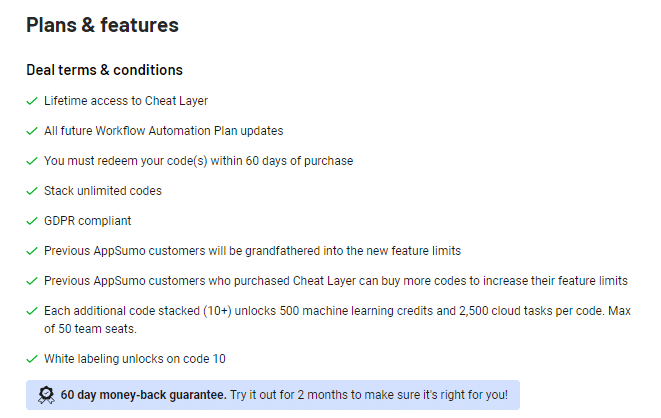Click checkmark next to Workflow Automation updates

[x=32, y=131]
